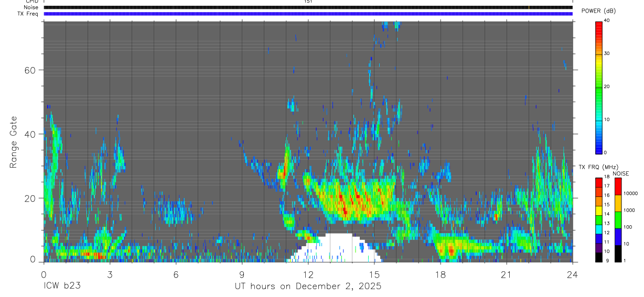Click the blue TX Freq strip above the plot
The image size is (644, 297).
click(308, 14)
